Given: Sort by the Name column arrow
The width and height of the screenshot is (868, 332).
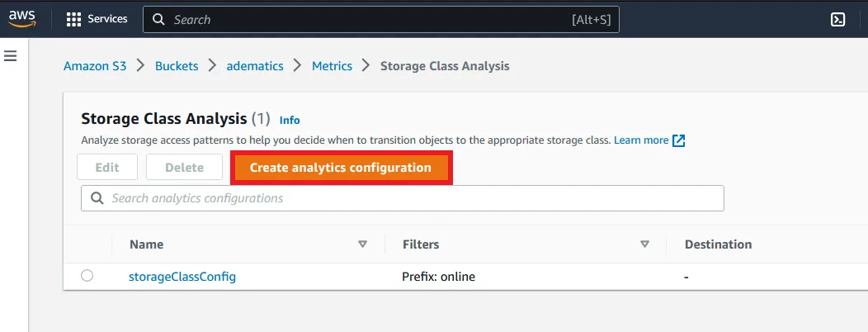Looking at the screenshot, I should [362, 244].
